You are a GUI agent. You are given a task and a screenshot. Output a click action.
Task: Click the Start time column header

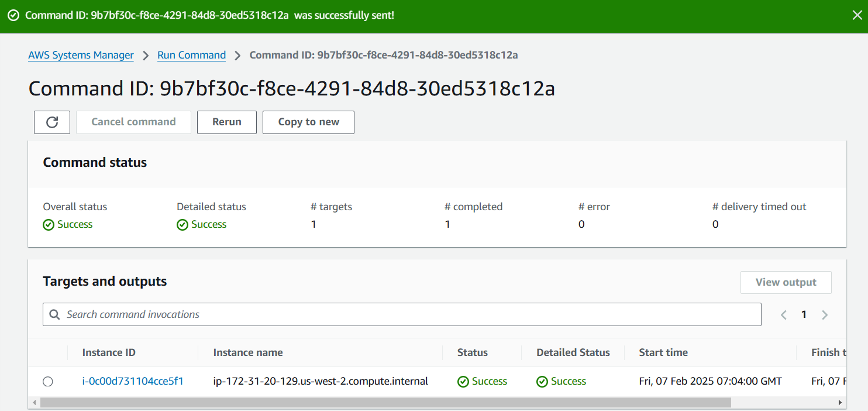[663, 352]
